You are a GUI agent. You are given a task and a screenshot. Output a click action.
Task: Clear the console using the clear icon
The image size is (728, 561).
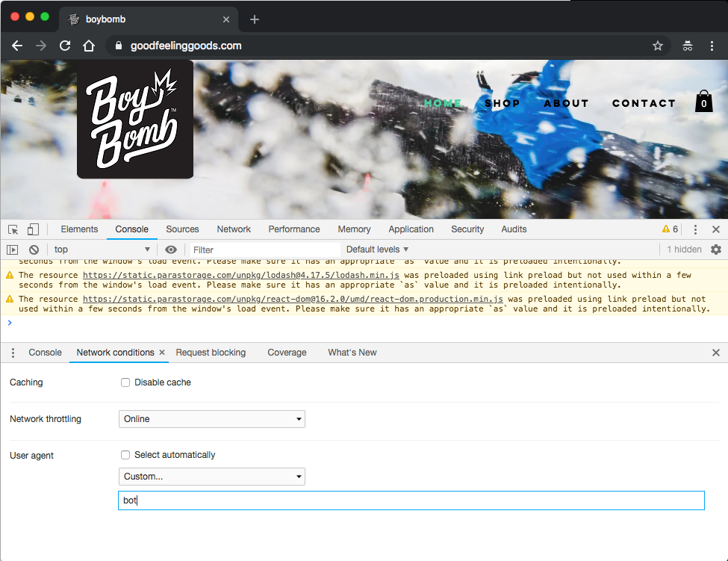click(34, 249)
